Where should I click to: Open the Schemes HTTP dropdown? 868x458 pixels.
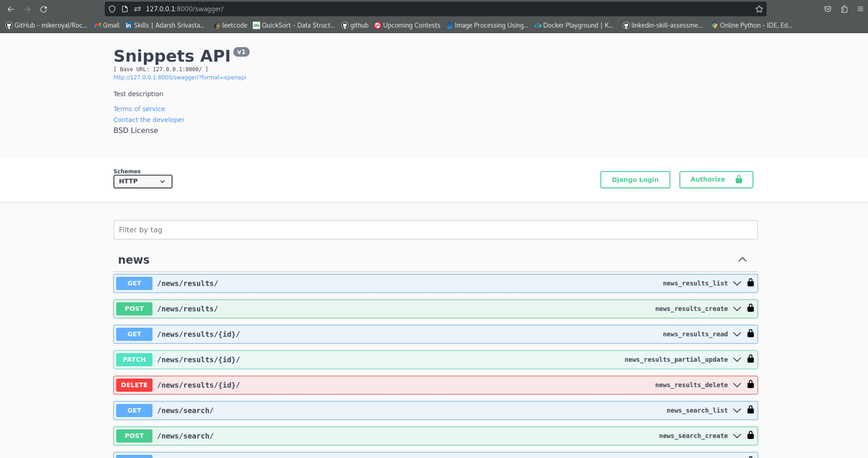click(x=143, y=181)
